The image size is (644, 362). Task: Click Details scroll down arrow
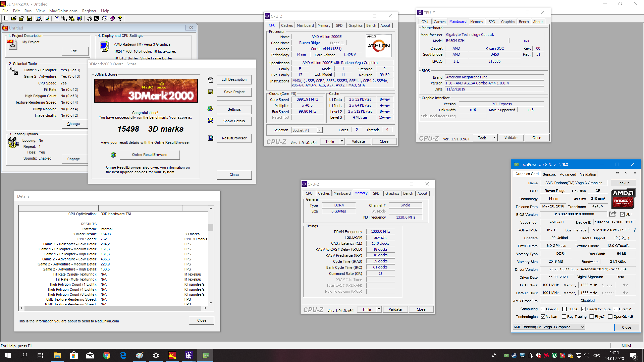pos(211,303)
